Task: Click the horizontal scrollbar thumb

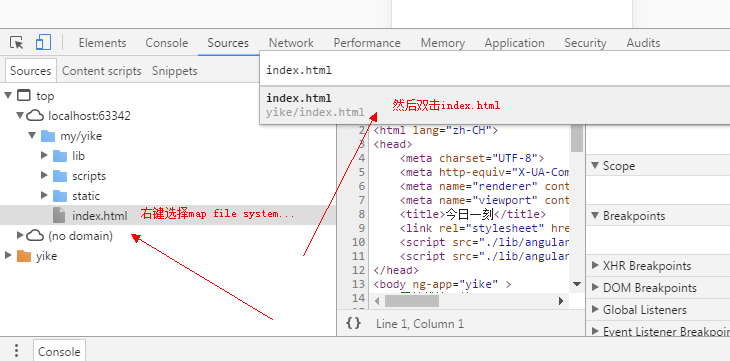Action: pos(412,301)
